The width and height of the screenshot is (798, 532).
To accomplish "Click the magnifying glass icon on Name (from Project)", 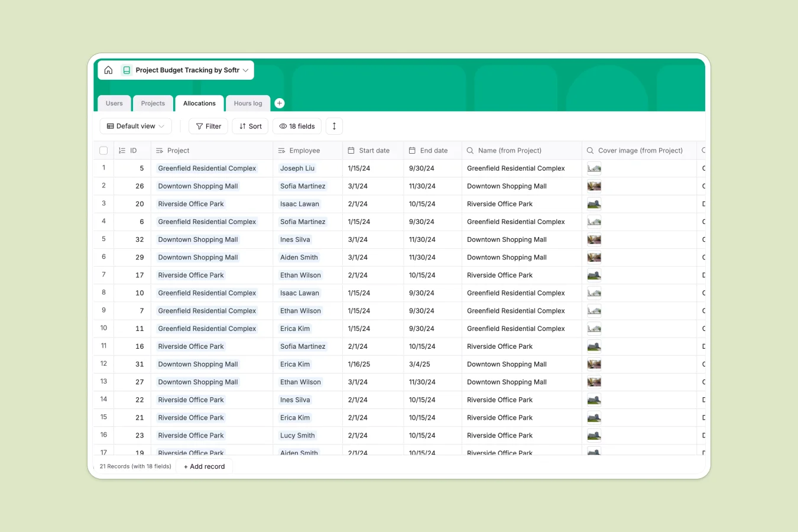I will 469,150.
